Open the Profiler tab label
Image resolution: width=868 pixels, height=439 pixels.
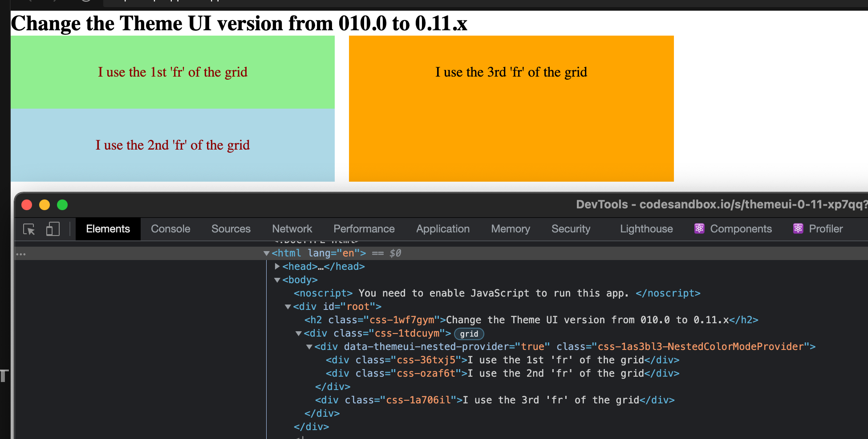coord(826,229)
